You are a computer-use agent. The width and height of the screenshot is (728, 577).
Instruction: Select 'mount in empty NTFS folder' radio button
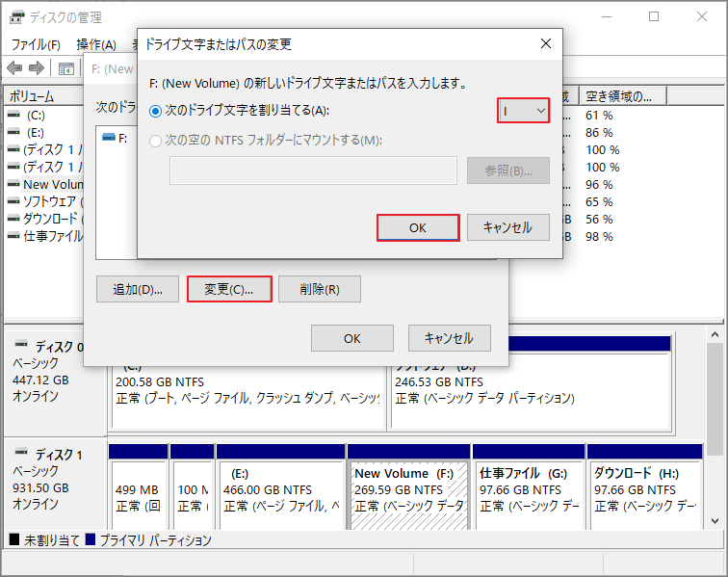coord(156,141)
